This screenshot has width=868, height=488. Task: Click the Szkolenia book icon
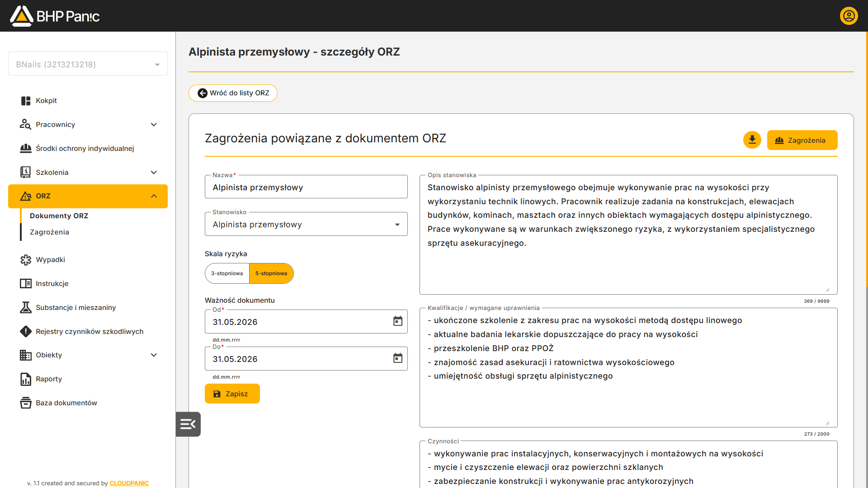tap(26, 172)
